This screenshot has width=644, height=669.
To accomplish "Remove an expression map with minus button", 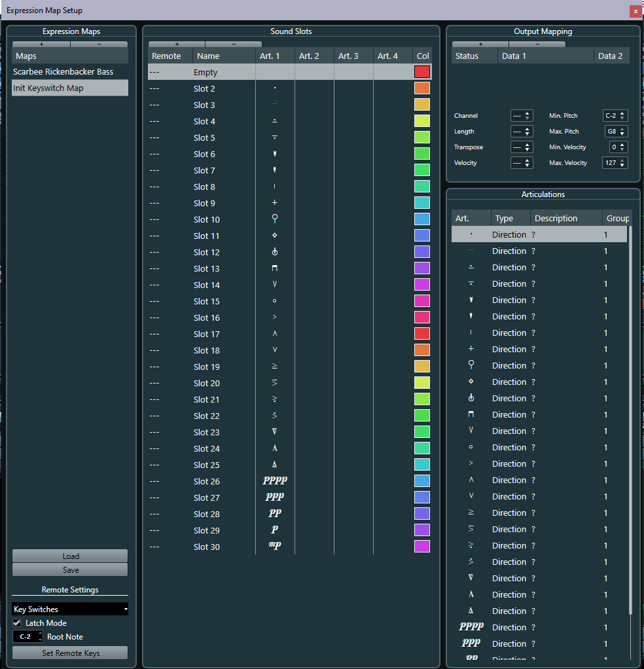I will click(99, 45).
